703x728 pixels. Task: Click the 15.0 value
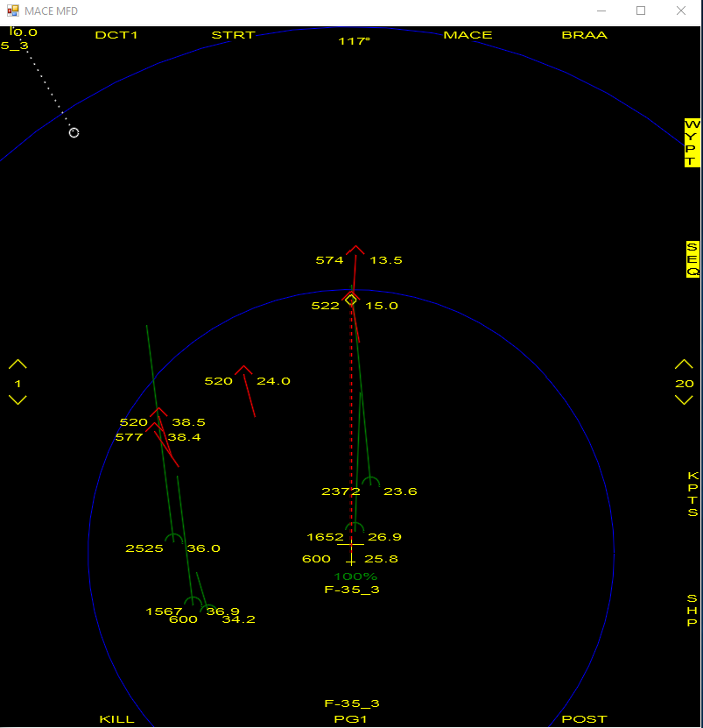(382, 306)
